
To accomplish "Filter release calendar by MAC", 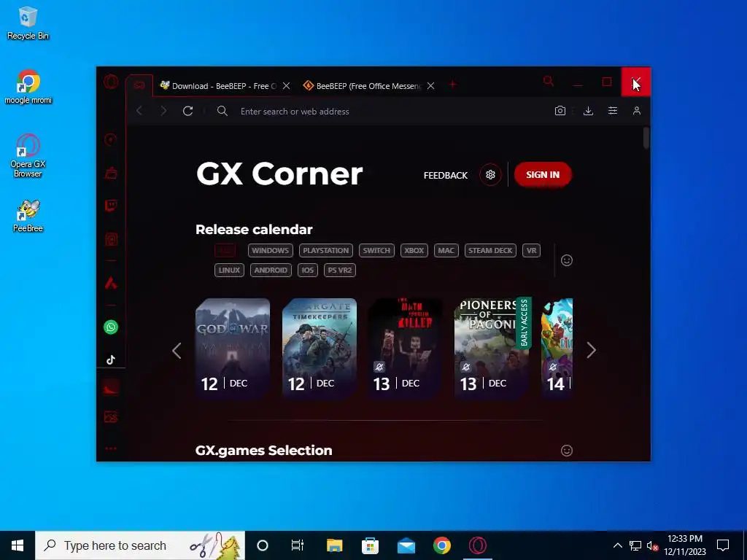I will click(446, 251).
